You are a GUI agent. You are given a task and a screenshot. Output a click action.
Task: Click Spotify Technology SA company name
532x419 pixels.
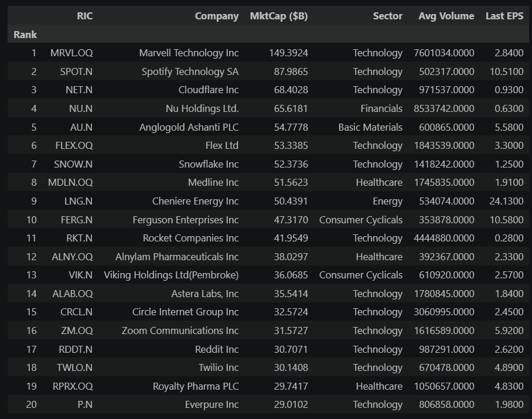click(x=190, y=71)
